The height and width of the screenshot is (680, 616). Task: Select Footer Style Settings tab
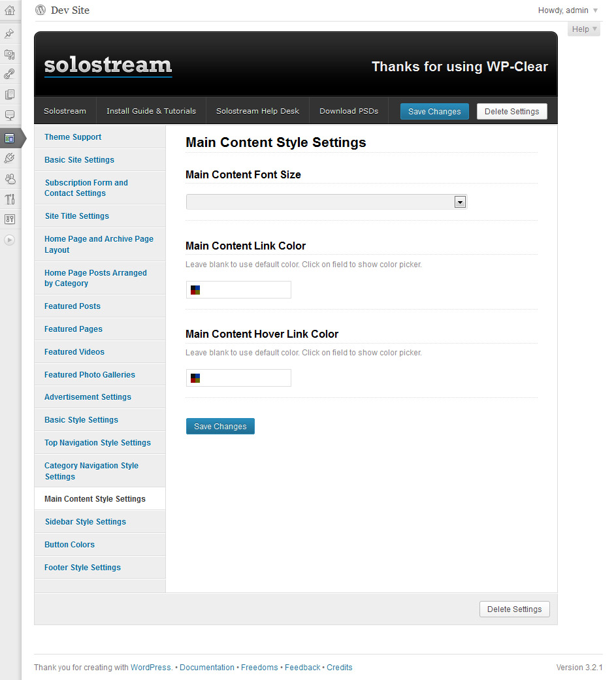coord(100,567)
